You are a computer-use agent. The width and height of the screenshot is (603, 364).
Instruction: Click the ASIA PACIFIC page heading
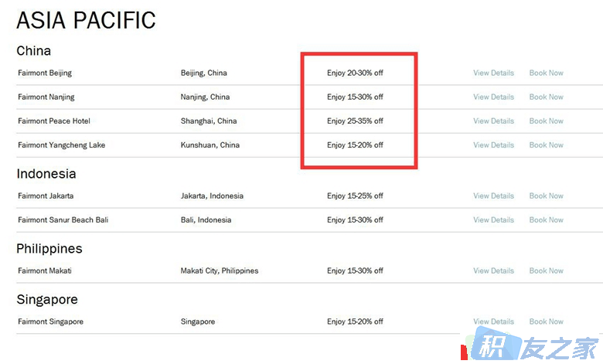coord(86,20)
